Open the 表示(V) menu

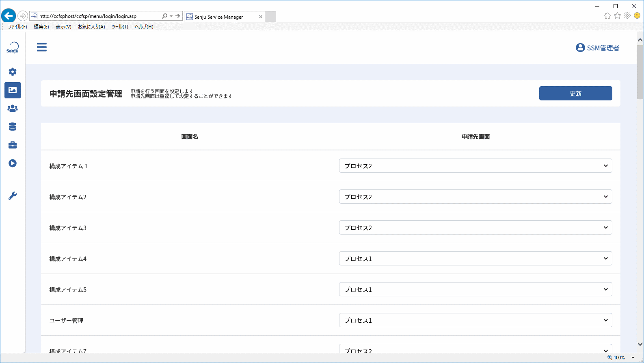pyautogui.click(x=63, y=27)
